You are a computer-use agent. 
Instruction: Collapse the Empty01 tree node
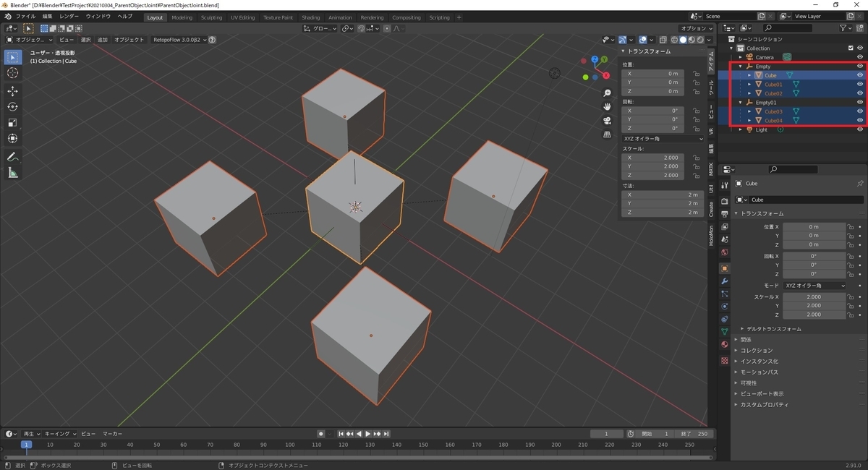pyautogui.click(x=741, y=103)
